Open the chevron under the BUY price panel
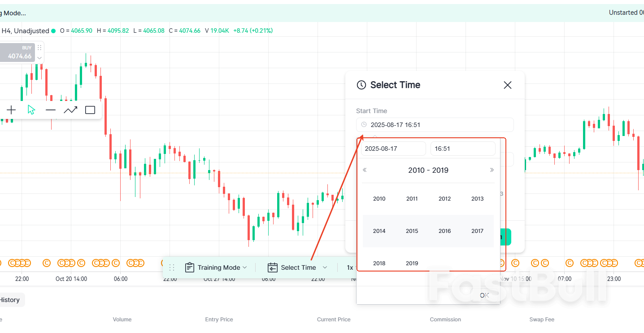644x333 pixels. [x=39, y=58]
